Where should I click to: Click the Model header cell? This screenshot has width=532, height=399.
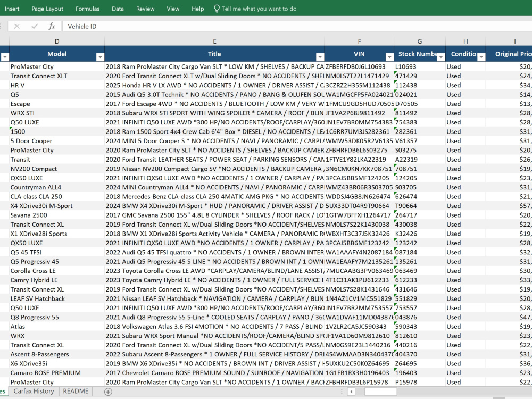pyautogui.click(x=57, y=54)
